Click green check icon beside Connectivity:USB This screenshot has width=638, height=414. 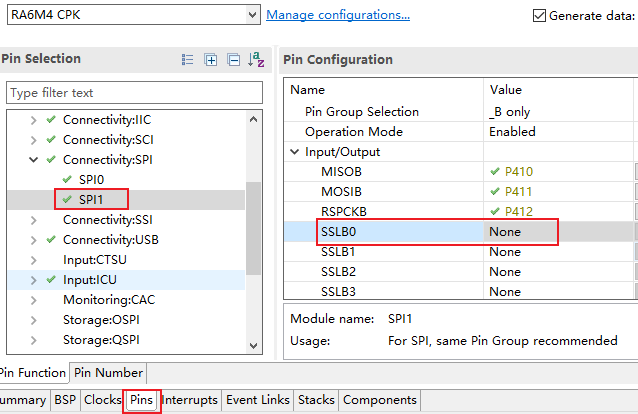[50, 240]
